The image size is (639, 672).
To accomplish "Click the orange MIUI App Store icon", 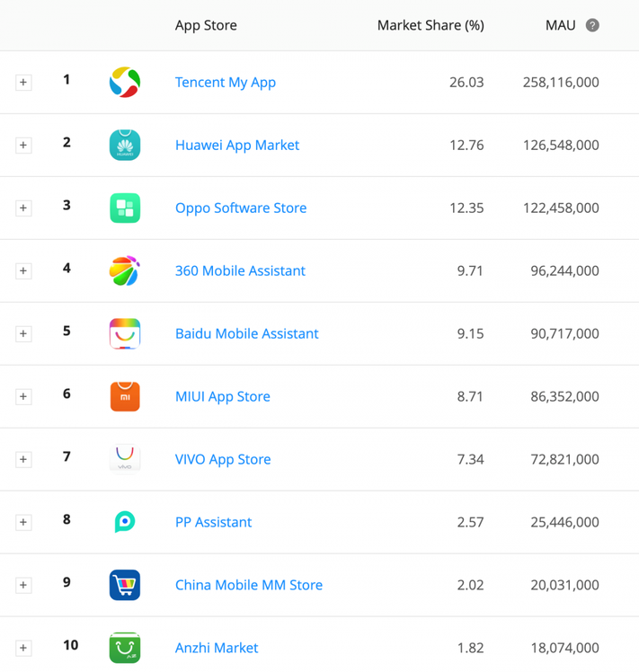I will point(125,396).
